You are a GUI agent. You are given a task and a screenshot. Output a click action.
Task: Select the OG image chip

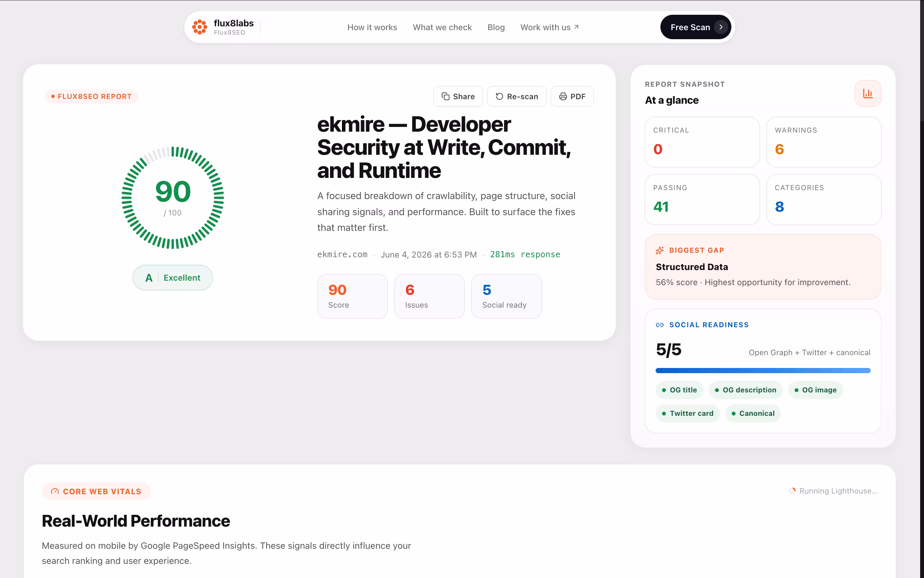(x=815, y=390)
